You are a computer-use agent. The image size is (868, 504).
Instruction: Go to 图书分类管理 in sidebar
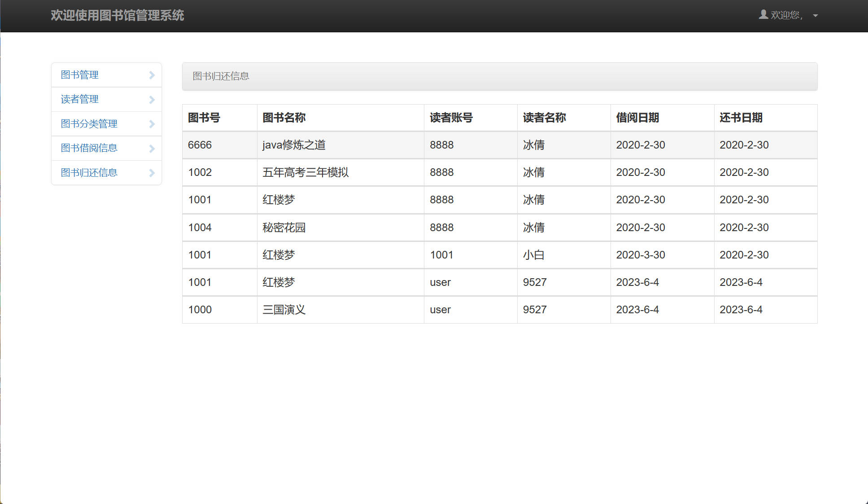[89, 124]
